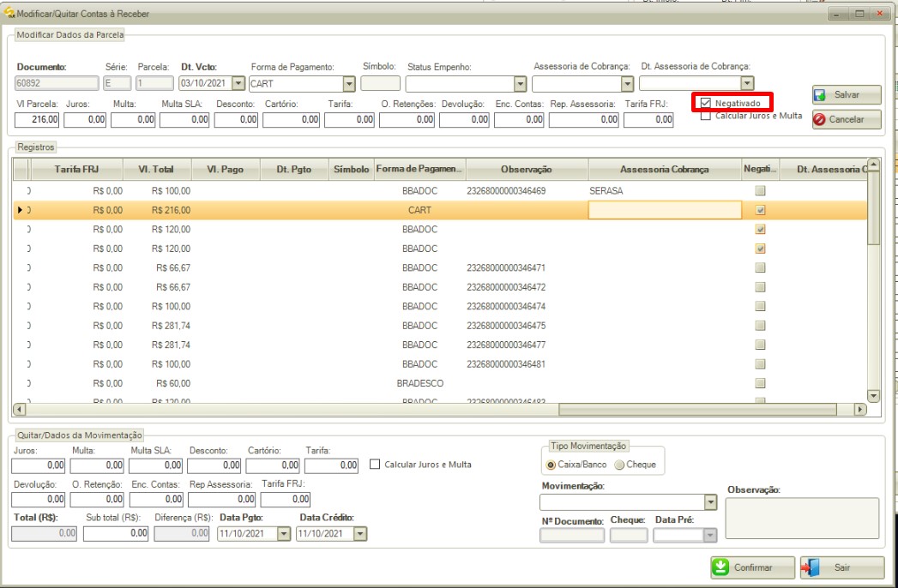Enable Calcular Juros e Multa in Modificar Dados da Parcela
Image resolution: width=898 pixels, height=588 pixels.
(x=706, y=116)
